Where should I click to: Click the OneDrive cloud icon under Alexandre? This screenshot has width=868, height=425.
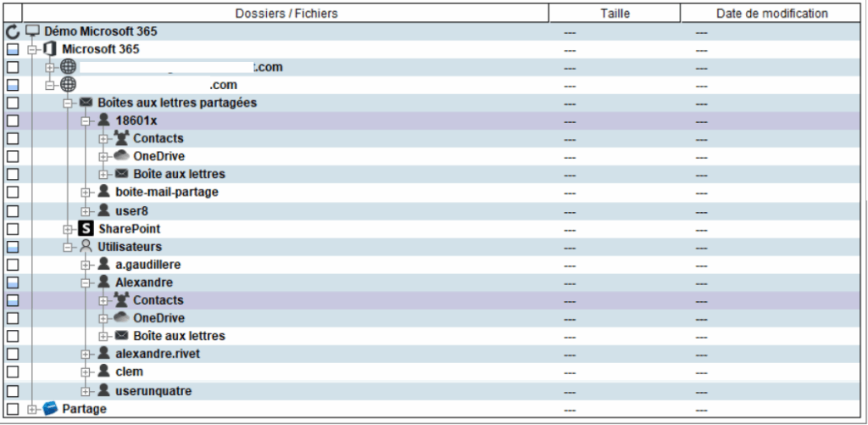pos(121,317)
